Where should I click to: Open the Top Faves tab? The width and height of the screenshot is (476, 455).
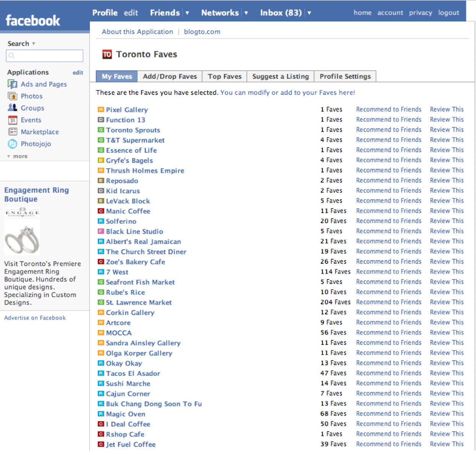coord(225,76)
